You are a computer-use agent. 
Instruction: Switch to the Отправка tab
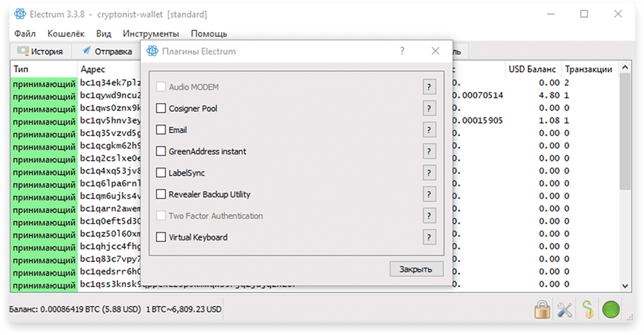click(106, 52)
